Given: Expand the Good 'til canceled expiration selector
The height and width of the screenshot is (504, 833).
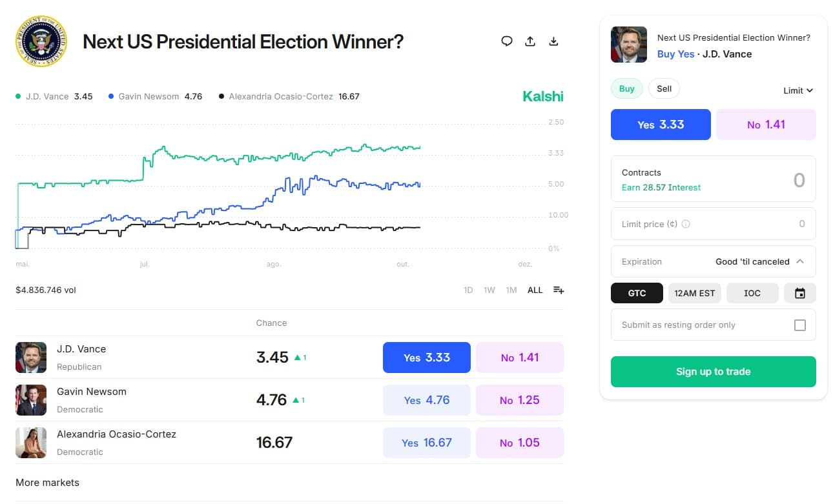Looking at the screenshot, I should [752, 261].
